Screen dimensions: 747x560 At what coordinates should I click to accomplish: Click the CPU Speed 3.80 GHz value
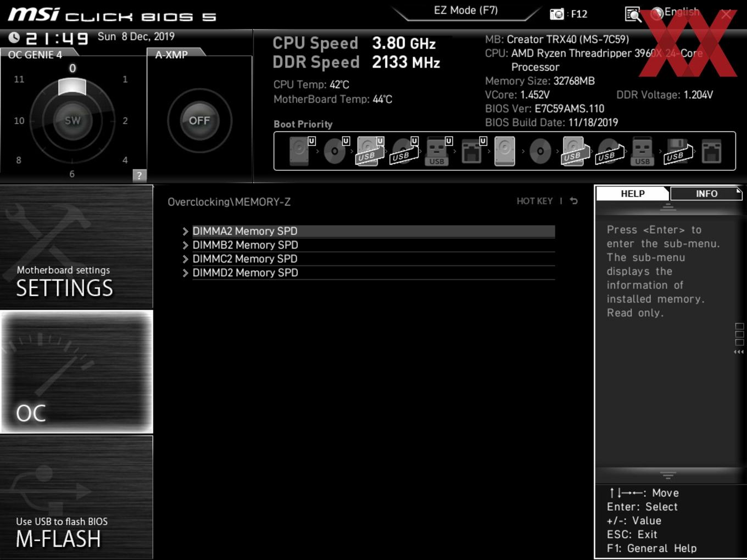404,43
